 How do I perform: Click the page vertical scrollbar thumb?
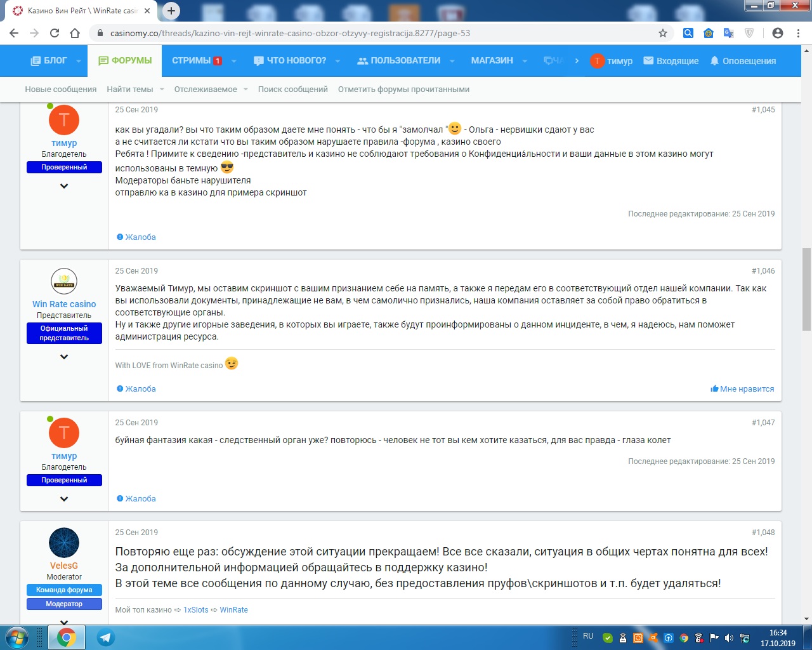807,289
